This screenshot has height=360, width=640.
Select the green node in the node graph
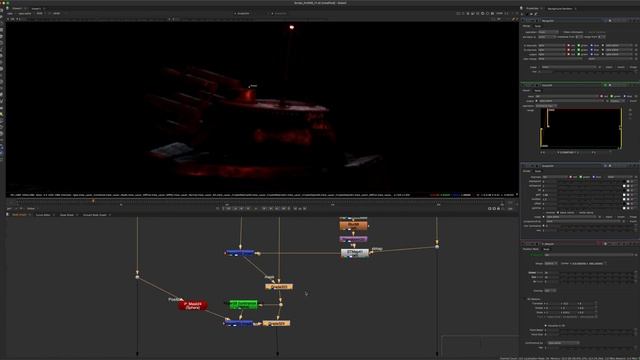244,304
